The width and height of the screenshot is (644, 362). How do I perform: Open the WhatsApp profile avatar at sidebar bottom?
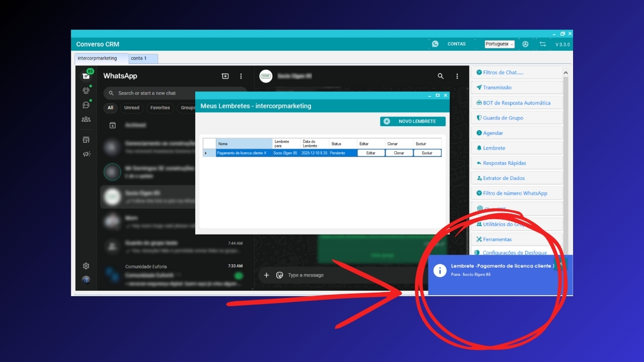(x=86, y=280)
